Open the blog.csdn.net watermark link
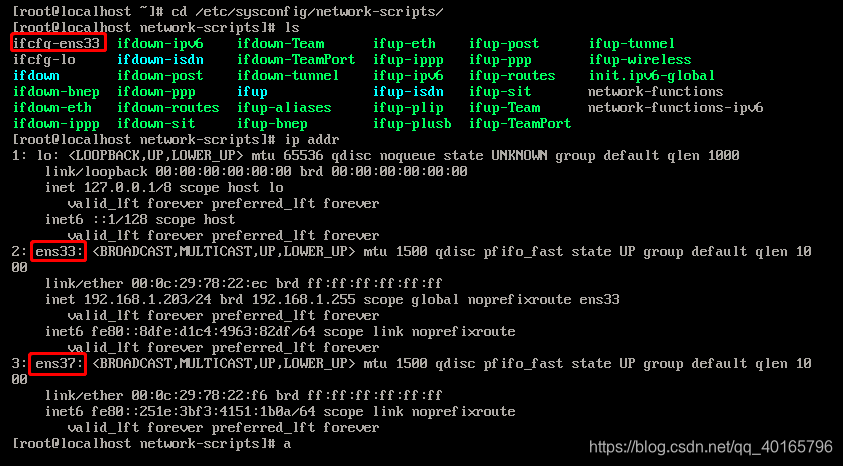This screenshot has height=466, width=843. click(710, 446)
